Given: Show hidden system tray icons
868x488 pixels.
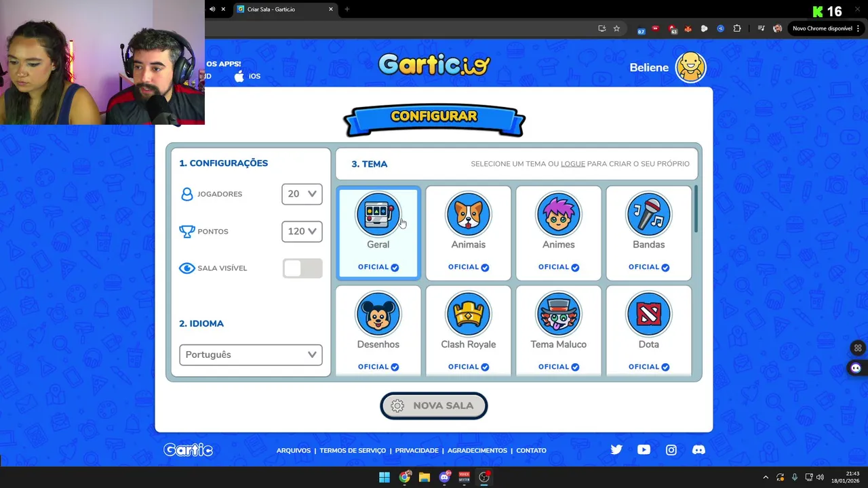Looking at the screenshot, I should click(x=766, y=477).
